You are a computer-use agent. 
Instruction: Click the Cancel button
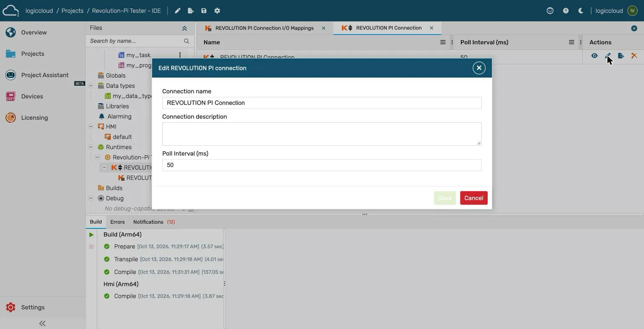point(474,198)
